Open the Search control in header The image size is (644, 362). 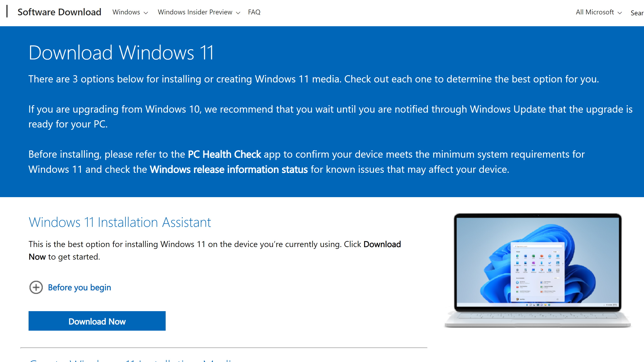[637, 13]
